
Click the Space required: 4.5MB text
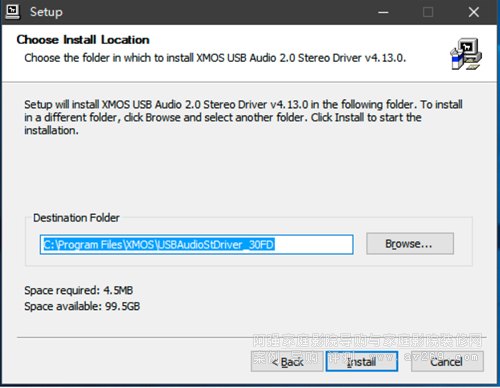(78, 290)
